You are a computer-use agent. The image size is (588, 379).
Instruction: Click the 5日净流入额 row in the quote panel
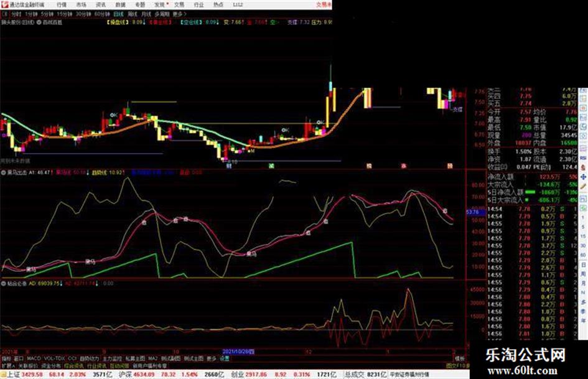pyautogui.click(x=533, y=192)
